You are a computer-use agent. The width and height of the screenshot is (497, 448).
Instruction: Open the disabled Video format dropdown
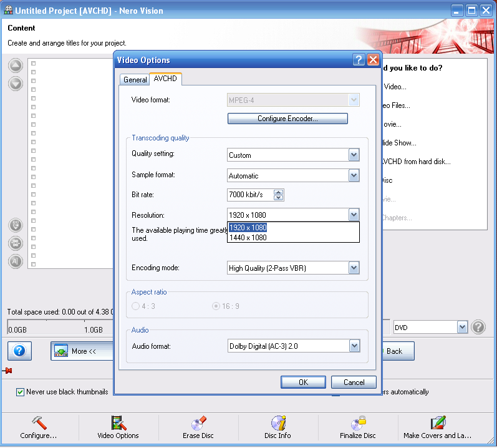(354, 100)
